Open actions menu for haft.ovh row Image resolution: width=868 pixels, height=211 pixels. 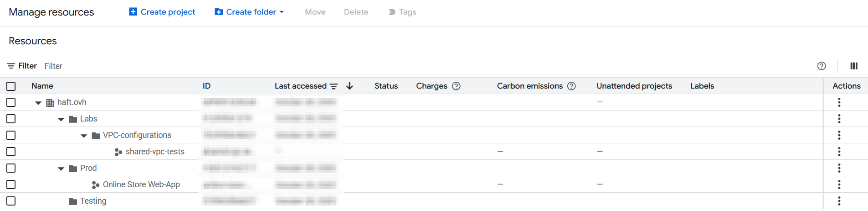pos(839,102)
